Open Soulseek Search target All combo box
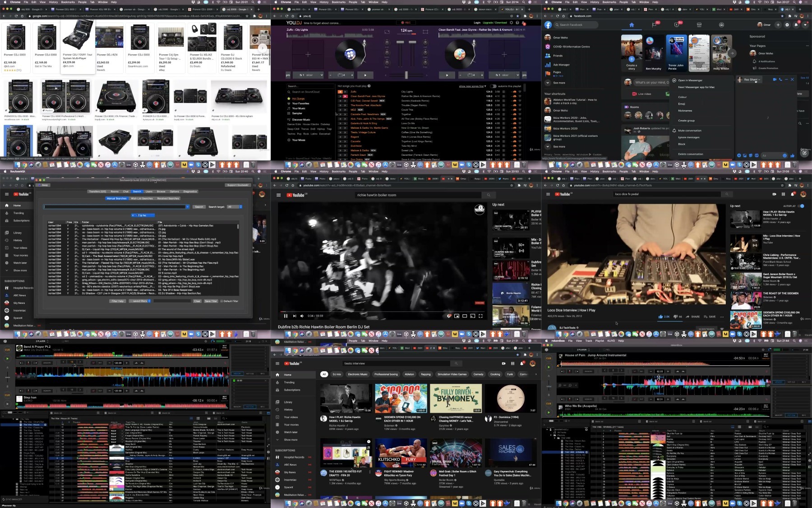This screenshot has height=508, width=812. [235, 207]
